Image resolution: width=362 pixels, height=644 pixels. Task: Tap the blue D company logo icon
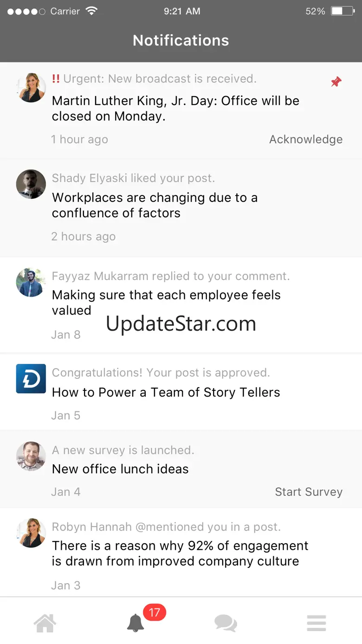tap(31, 378)
